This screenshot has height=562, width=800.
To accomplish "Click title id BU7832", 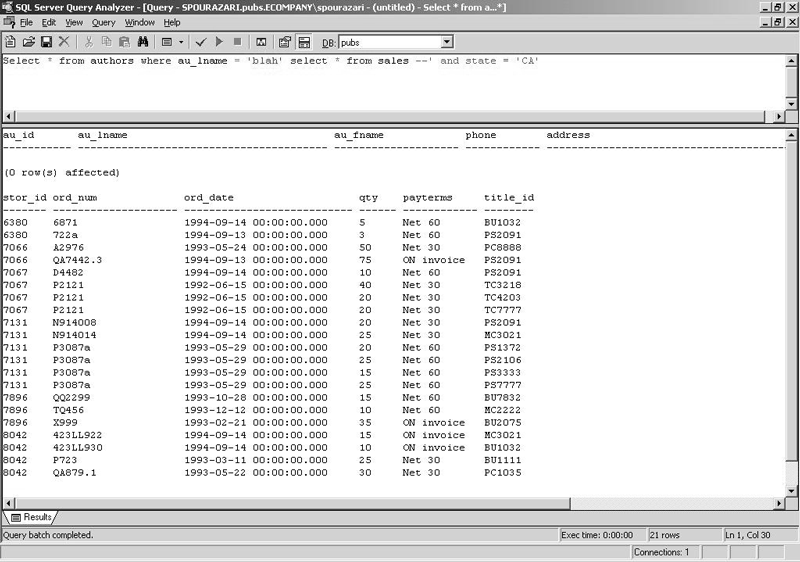I will pos(503,397).
